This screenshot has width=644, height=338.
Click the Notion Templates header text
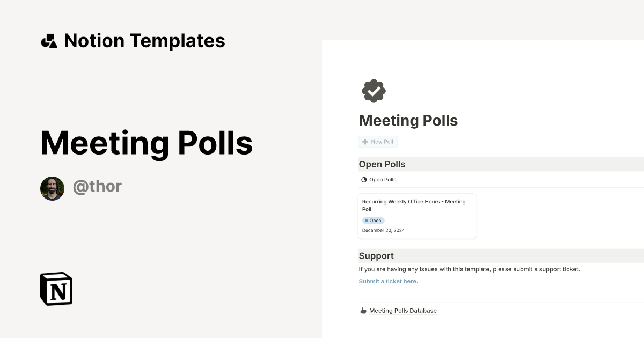click(x=144, y=40)
